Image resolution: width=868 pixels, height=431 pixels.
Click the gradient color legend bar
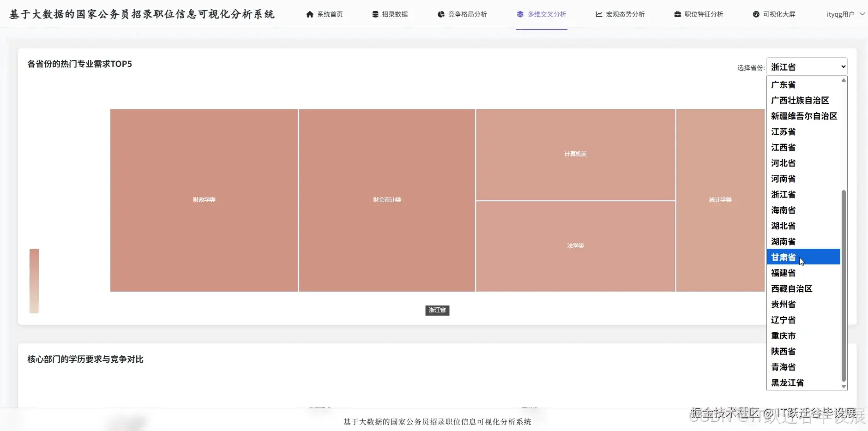pyautogui.click(x=34, y=281)
